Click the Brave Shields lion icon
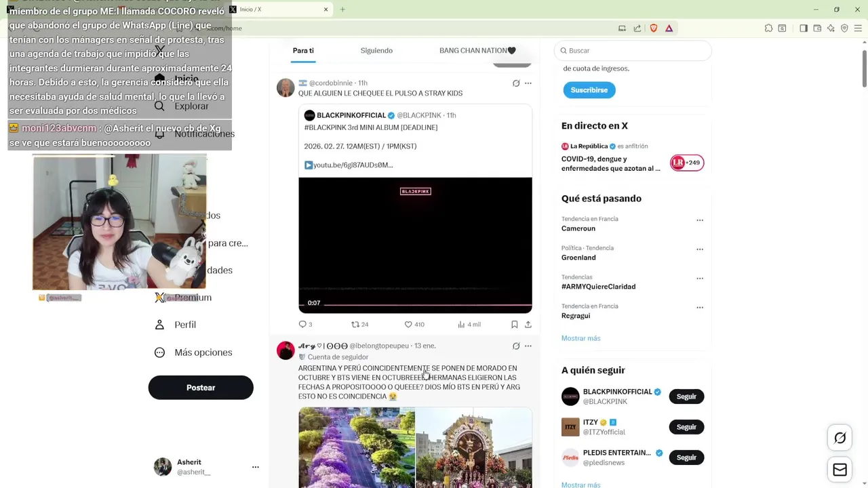868x488 pixels. tap(654, 28)
